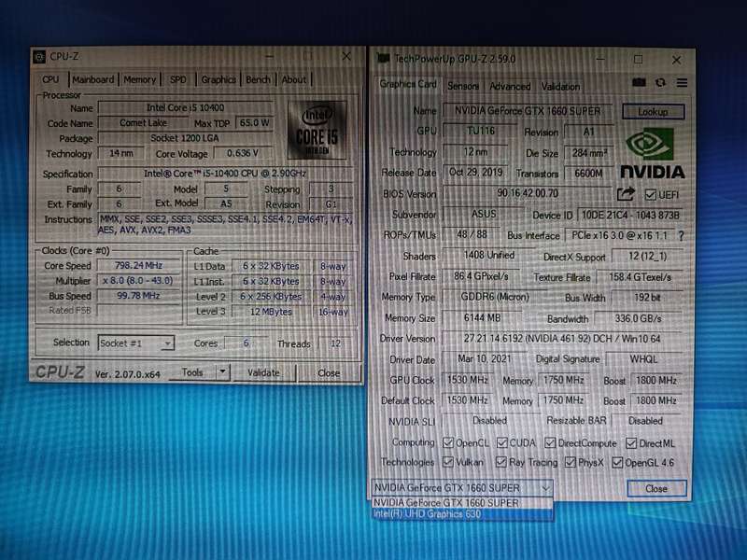Viewport: 747px width, 560px height.
Task: Toggle the UEFI checkbox
Action: [650, 195]
